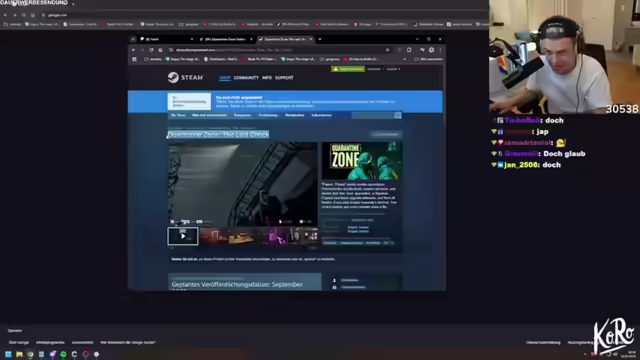The height and width of the screenshot is (360, 640).
Task: Open the apps grid in bookmarks bar
Action: pos(134,59)
